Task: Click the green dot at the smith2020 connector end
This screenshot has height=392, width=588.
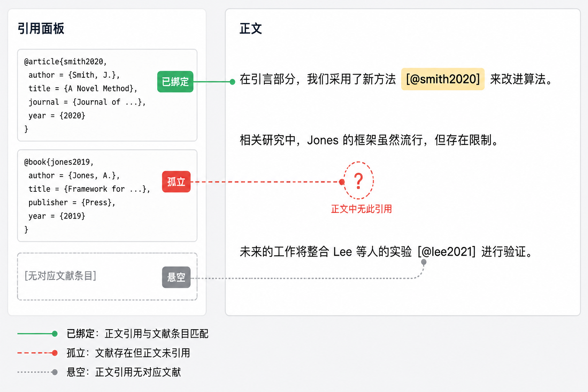Action: coord(232,82)
